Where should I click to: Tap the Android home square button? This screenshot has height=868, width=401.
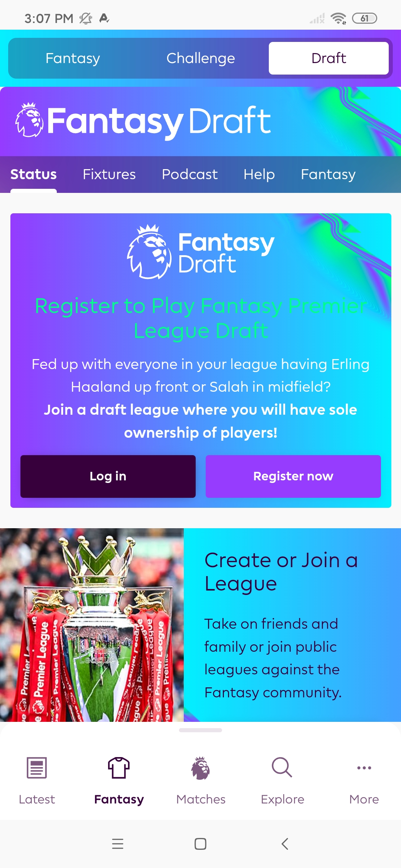[200, 844]
